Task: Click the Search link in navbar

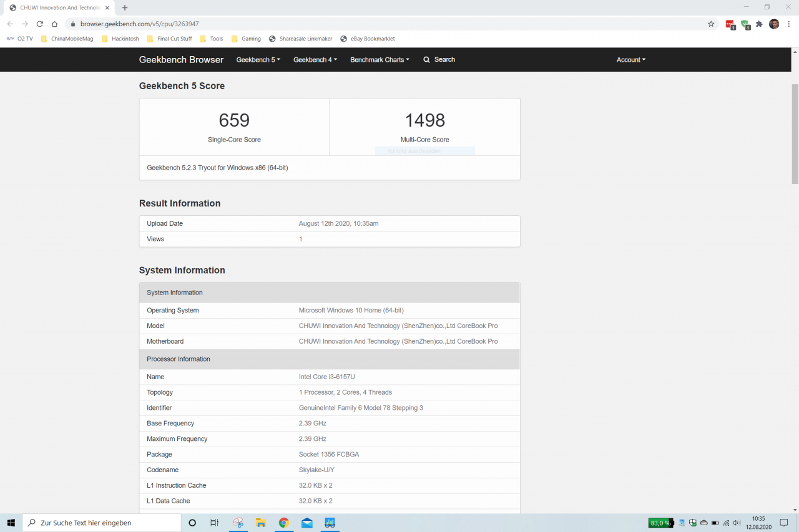Action: 439,60
